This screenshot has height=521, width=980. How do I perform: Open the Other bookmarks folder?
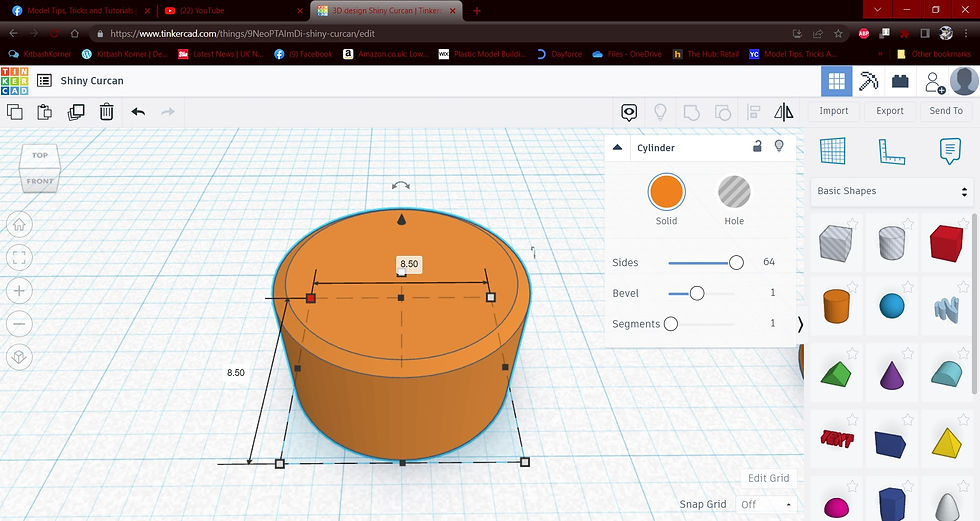pyautogui.click(x=934, y=54)
